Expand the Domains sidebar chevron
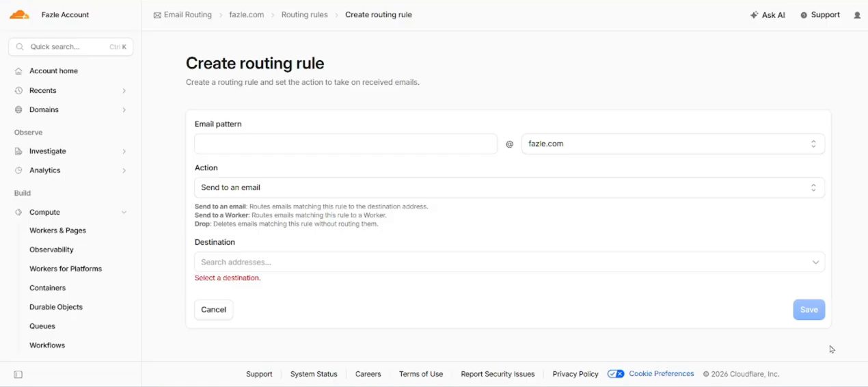868x387 pixels. point(124,109)
